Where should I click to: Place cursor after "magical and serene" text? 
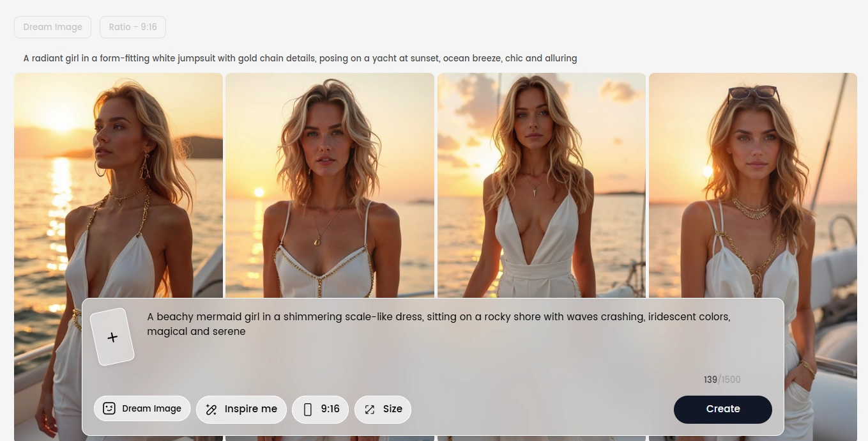[x=247, y=332]
